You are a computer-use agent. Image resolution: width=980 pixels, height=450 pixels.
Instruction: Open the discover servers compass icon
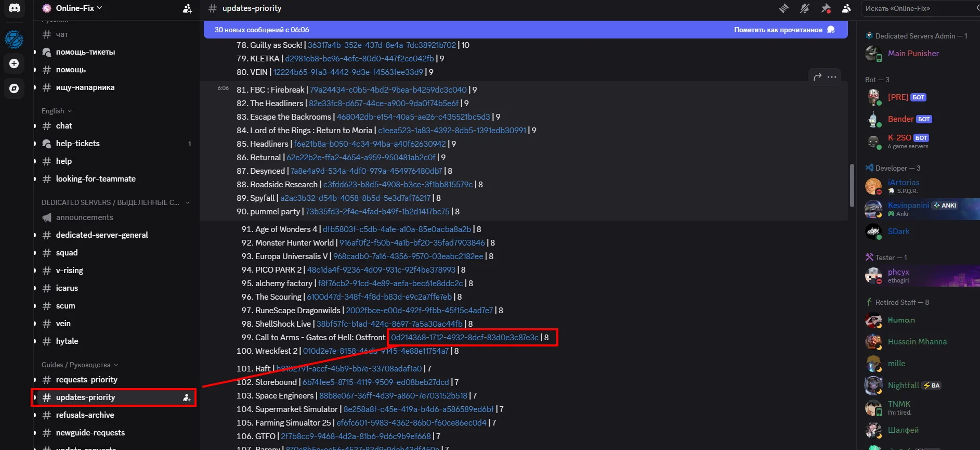pos(14,88)
